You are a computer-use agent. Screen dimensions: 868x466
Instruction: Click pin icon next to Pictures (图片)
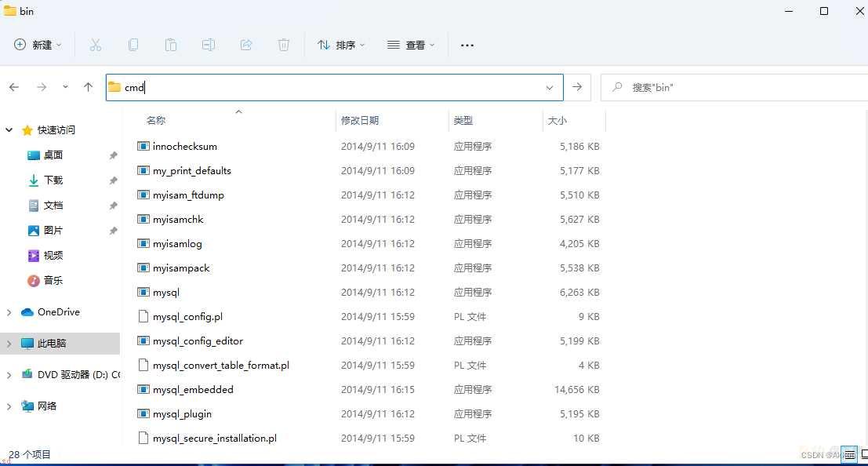(114, 231)
